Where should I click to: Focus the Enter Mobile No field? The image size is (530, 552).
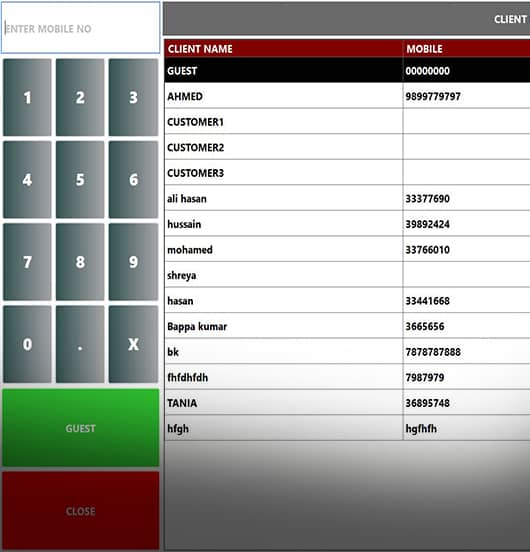[x=81, y=28]
